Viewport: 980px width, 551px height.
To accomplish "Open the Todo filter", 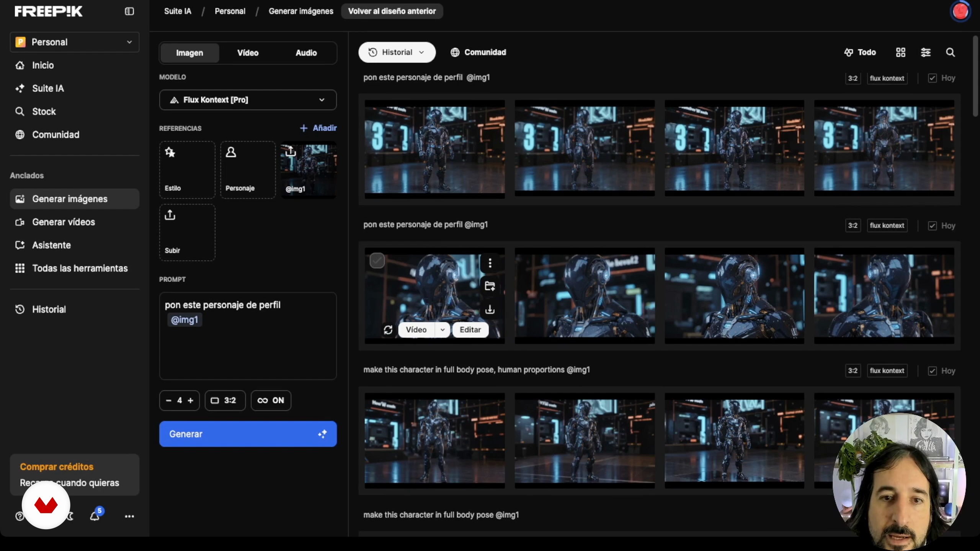I will click(x=860, y=52).
